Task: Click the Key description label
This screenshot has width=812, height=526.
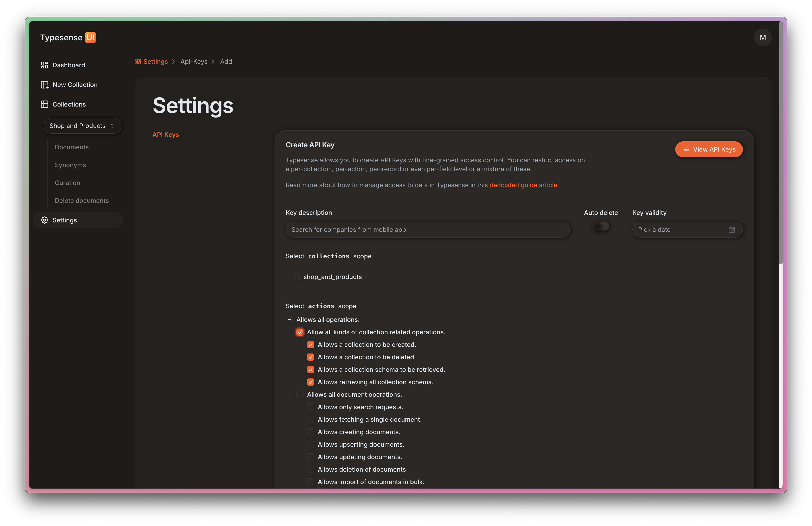Action: [308, 213]
